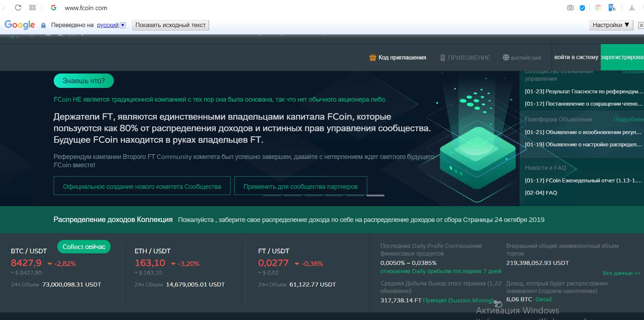Open [01-19] Объявление о настройке распределения
Viewport: 644px width, 320px height.
click(583, 145)
